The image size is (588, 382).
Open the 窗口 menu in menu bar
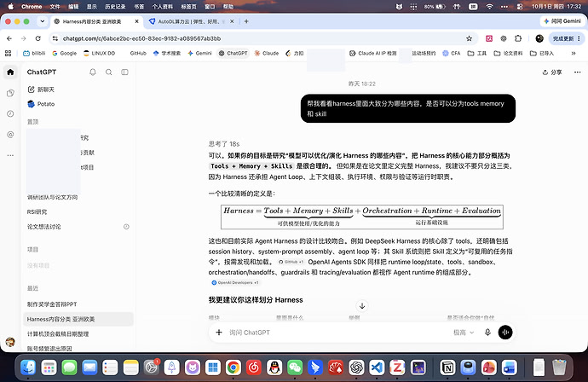[210, 6]
